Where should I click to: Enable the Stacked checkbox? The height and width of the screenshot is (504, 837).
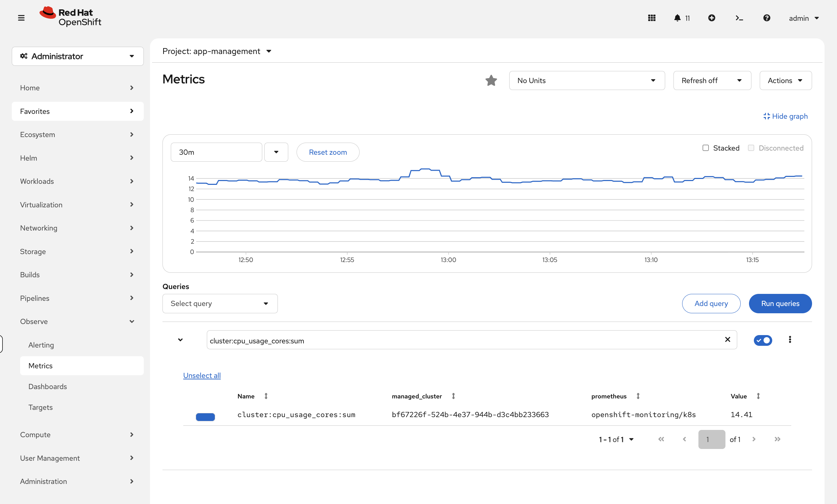coord(705,148)
